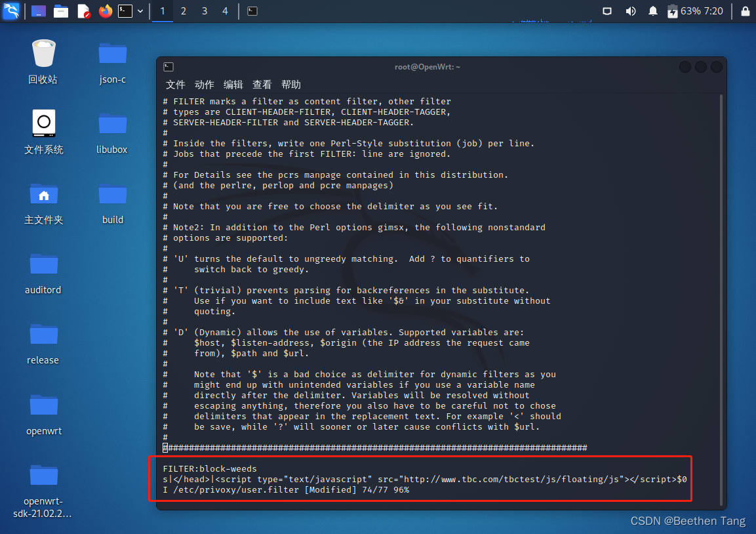Maximize the root@OpenWrt terminal window
Screen dimensions: 756x534
[700, 67]
